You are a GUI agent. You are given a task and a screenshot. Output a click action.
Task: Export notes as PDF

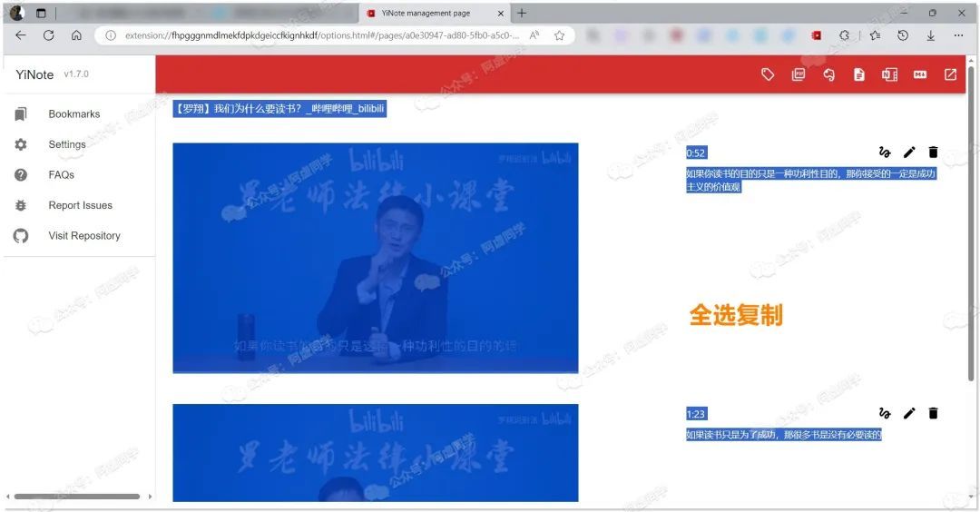click(x=799, y=74)
